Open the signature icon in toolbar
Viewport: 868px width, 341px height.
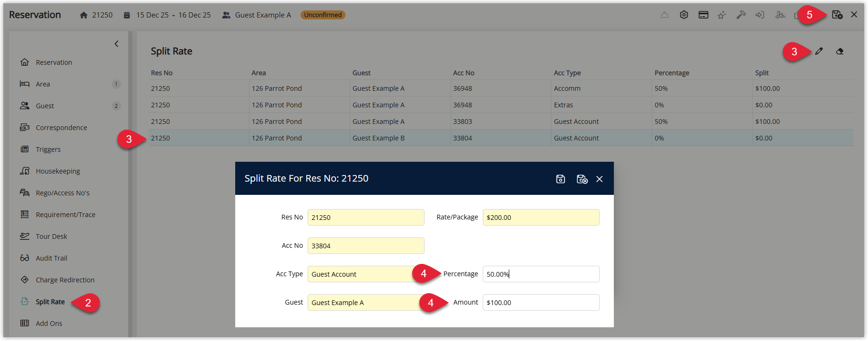pyautogui.click(x=780, y=15)
